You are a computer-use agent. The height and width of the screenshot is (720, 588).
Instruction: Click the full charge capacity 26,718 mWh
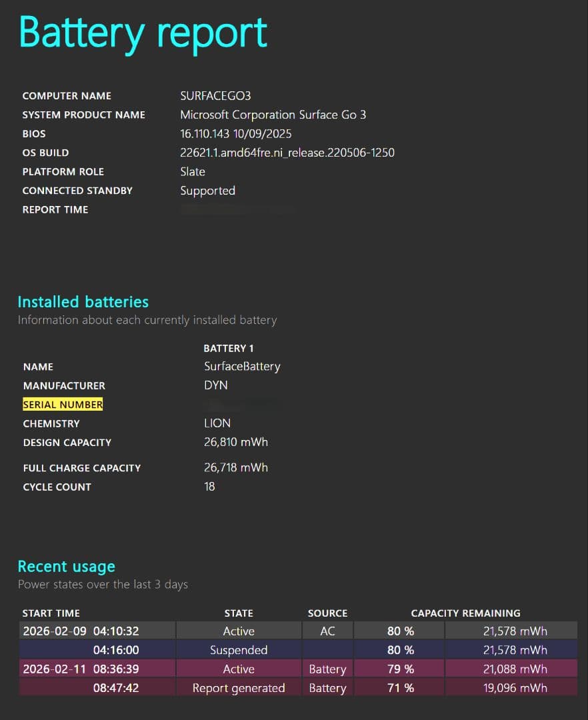tap(236, 467)
